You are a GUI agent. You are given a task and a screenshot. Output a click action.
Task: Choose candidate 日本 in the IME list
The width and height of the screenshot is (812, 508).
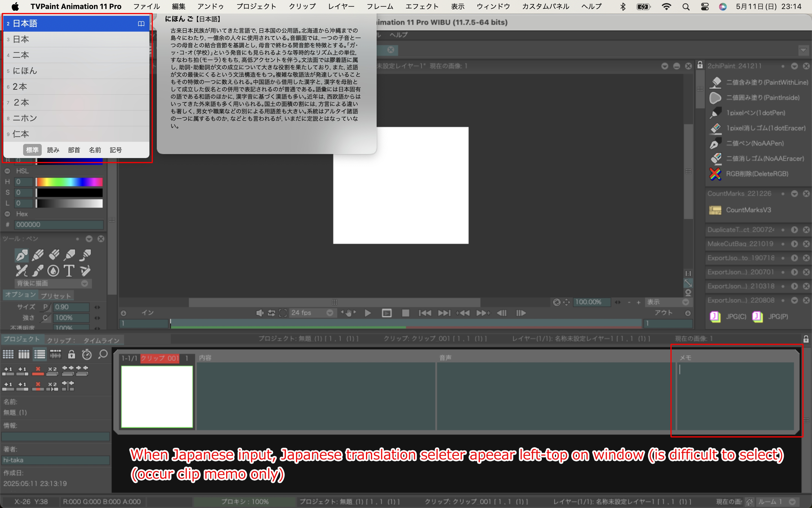coord(76,39)
